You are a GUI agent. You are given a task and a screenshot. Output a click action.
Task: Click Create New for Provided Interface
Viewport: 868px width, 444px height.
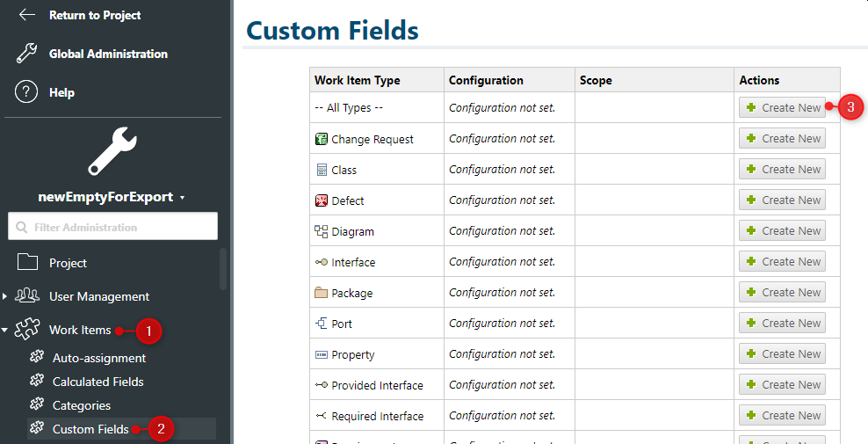click(782, 385)
